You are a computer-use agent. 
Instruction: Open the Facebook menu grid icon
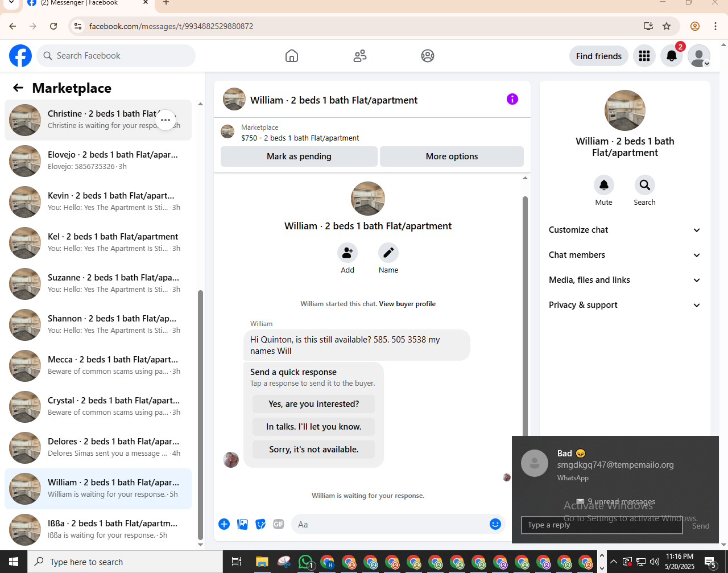point(644,56)
